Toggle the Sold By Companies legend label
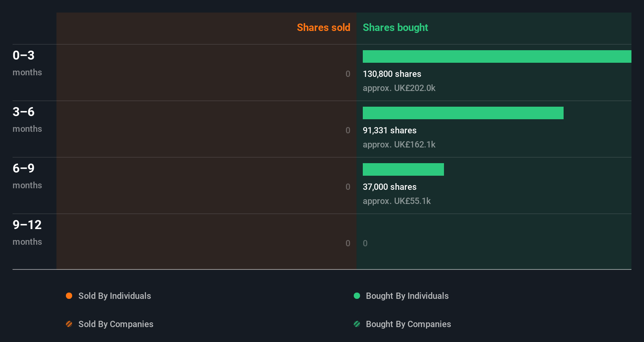Screen dimensions: 644x342 [x=116, y=324]
